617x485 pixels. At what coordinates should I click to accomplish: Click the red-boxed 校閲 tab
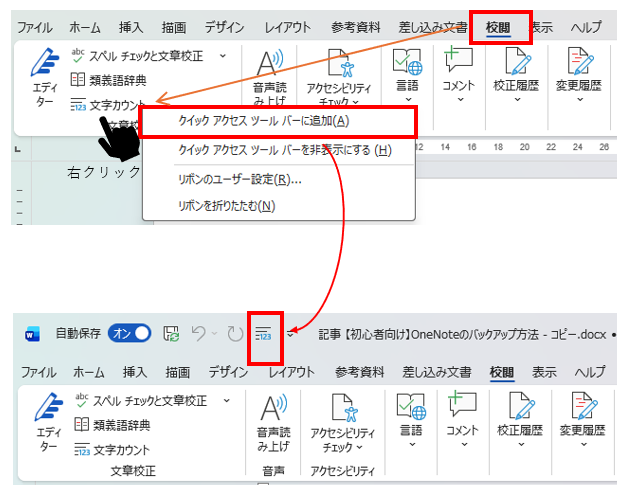pyautogui.click(x=502, y=26)
